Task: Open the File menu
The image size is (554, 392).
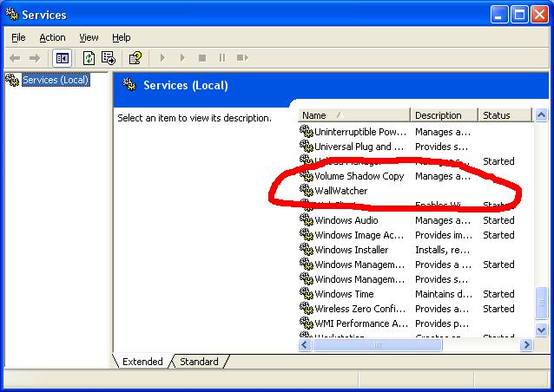Action: pyautogui.click(x=18, y=37)
